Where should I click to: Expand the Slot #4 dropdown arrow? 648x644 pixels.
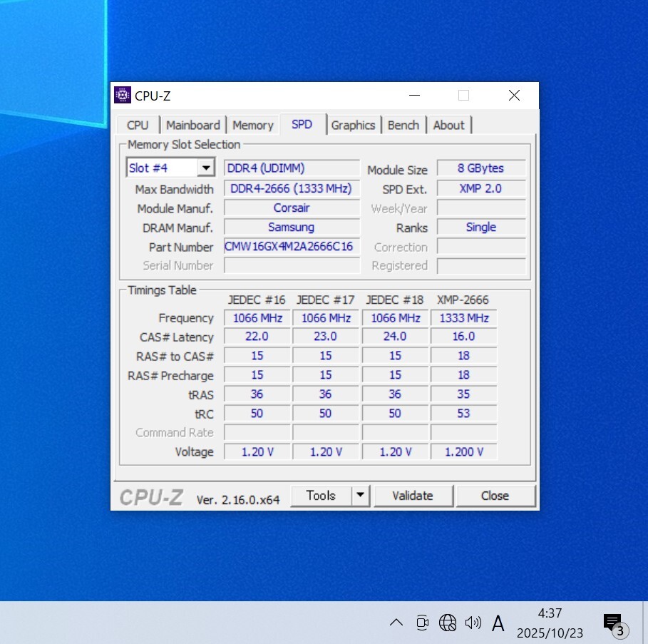coord(205,168)
